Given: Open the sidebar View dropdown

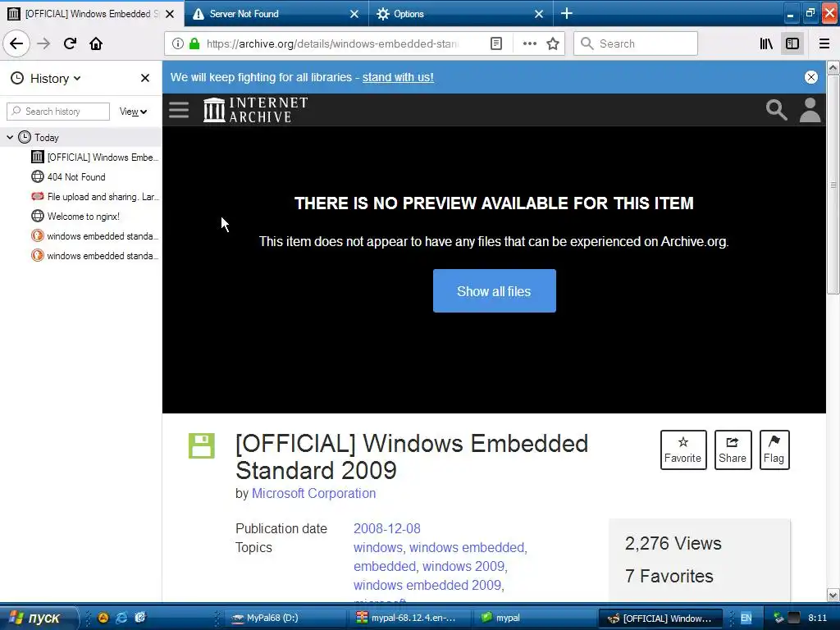Looking at the screenshot, I should tap(133, 112).
